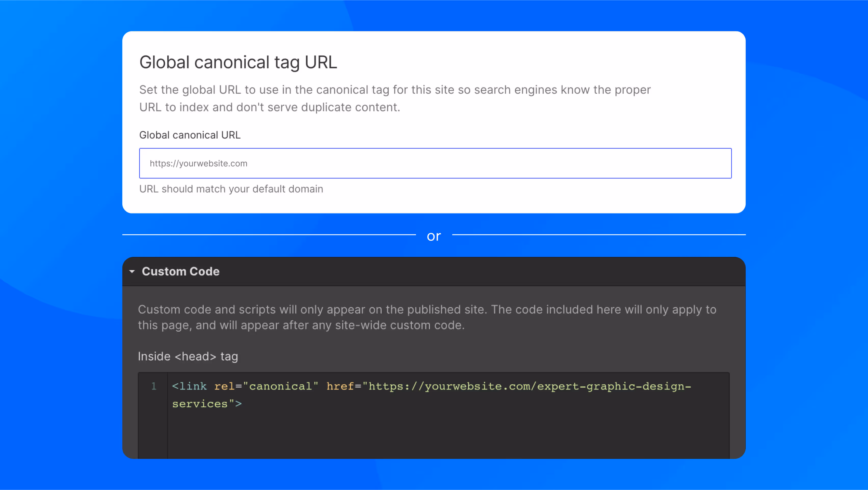The width and height of the screenshot is (868, 490).
Task: Click the URL should match default domain hint
Action: coord(231,189)
